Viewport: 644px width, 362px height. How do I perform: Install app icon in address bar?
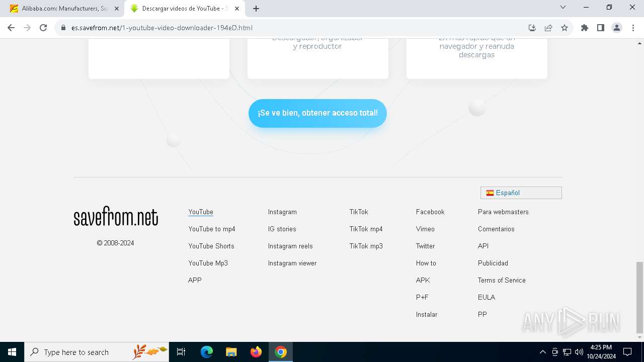click(532, 28)
